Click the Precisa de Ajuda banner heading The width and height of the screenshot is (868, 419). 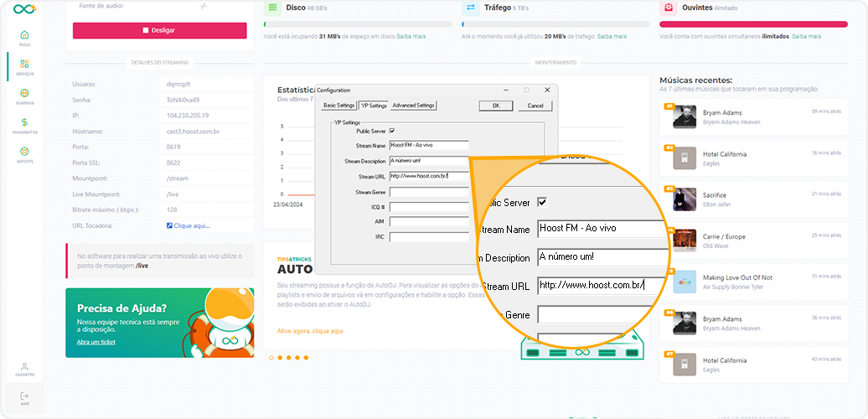pyautogui.click(x=121, y=308)
